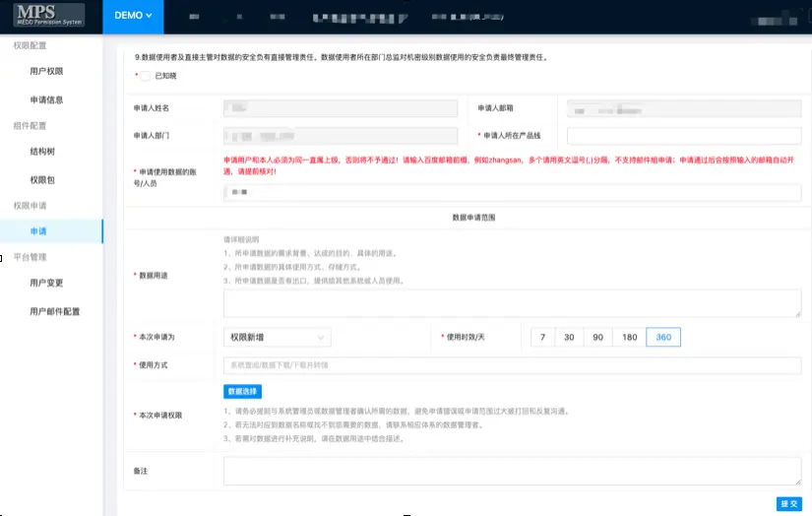
Task: Open 用户权限 in sidebar
Action: [46, 71]
